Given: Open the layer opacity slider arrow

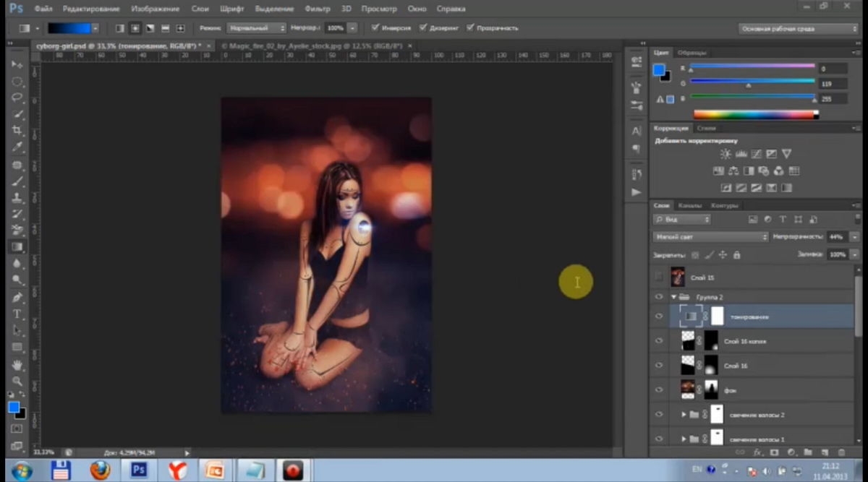Looking at the screenshot, I should coord(854,236).
